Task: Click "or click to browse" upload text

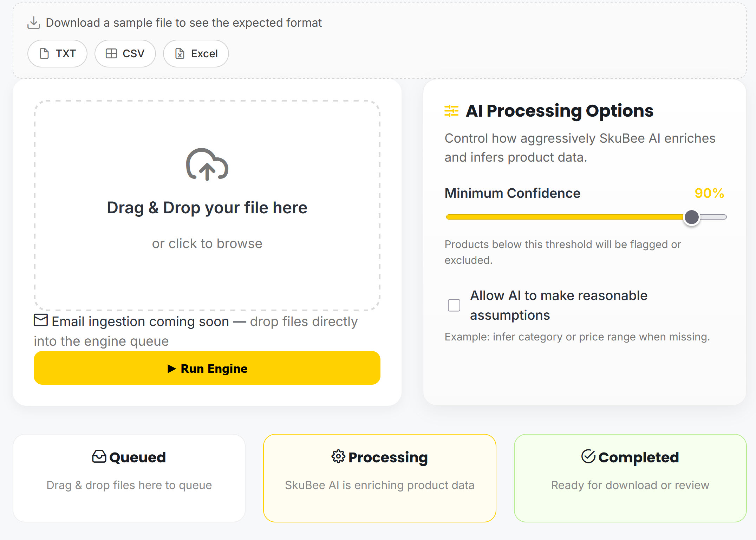Action: (x=207, y=243)
